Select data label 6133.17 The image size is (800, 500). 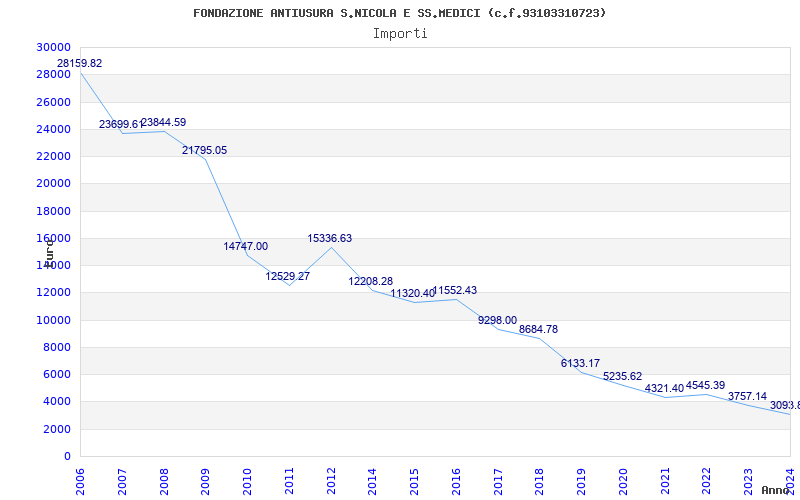tap(580, 363)
